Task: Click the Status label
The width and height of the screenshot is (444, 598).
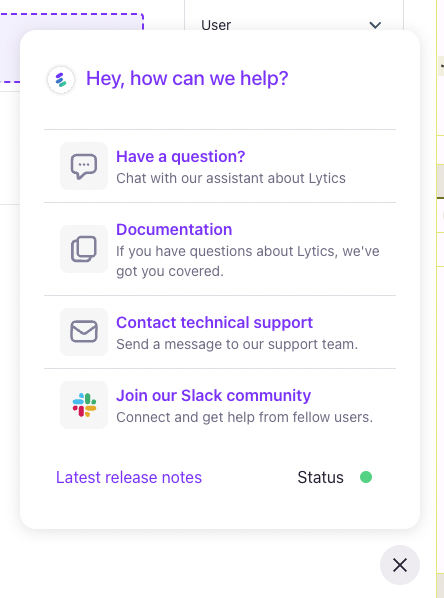Action: [320, 477]
